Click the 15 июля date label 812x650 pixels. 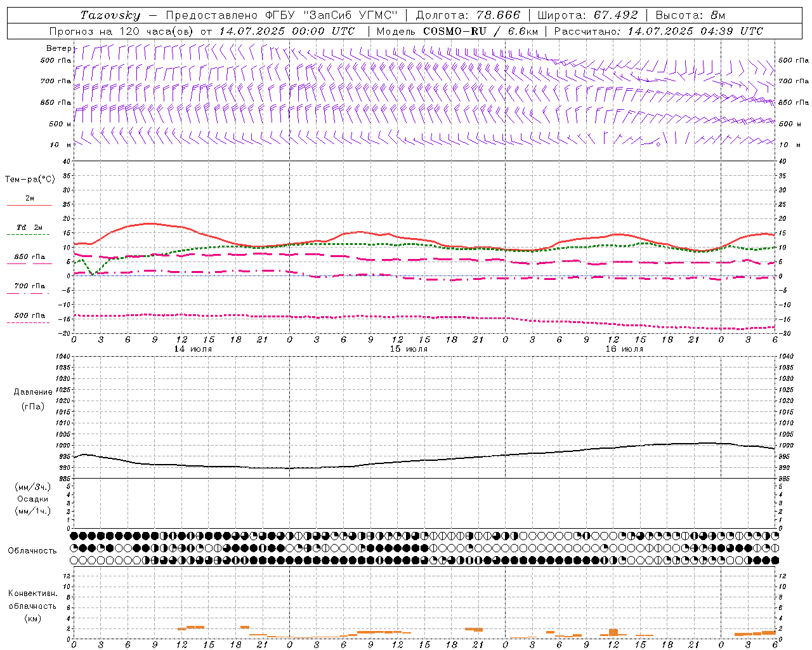(x=409, y=349)
